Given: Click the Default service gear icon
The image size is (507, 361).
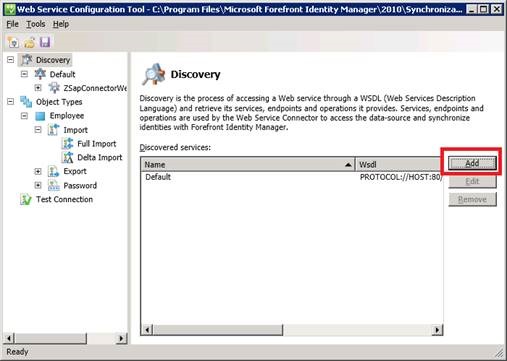Looking at the screenshot, I should (x=40, y=74).
